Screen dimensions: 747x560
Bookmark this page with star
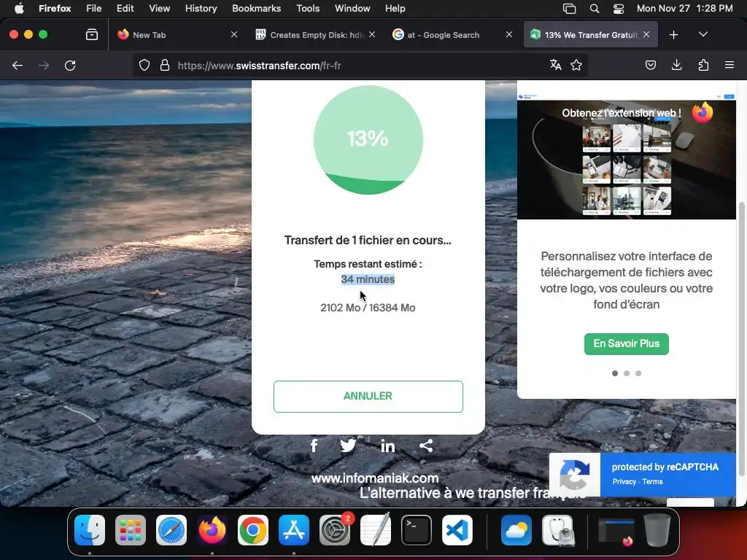[x=576, y=65]
